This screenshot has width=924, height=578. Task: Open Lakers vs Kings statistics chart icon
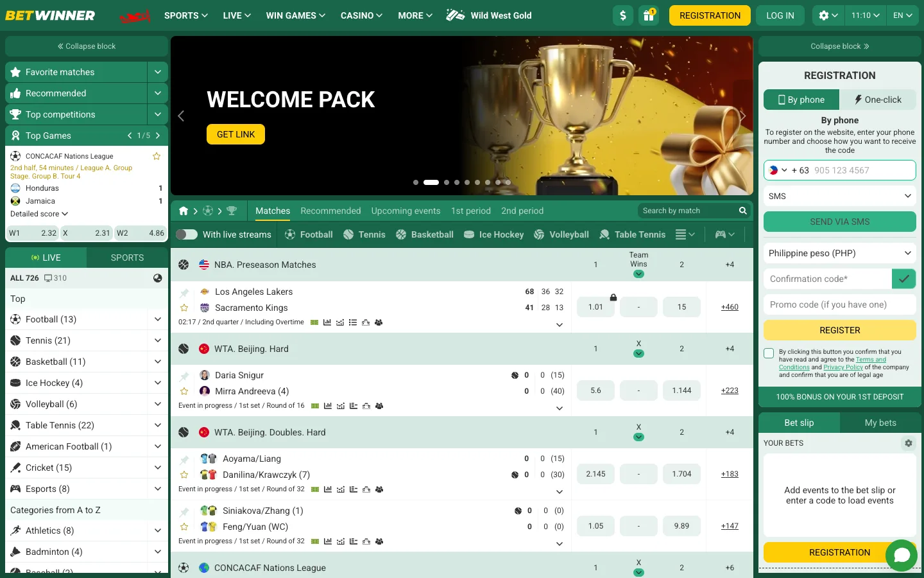pos(327,322)
